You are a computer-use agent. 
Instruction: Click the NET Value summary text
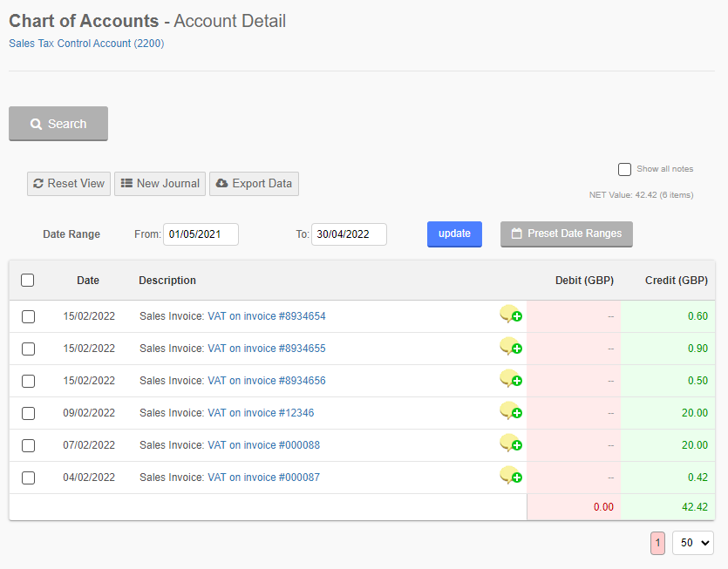[x=641, y=195]
